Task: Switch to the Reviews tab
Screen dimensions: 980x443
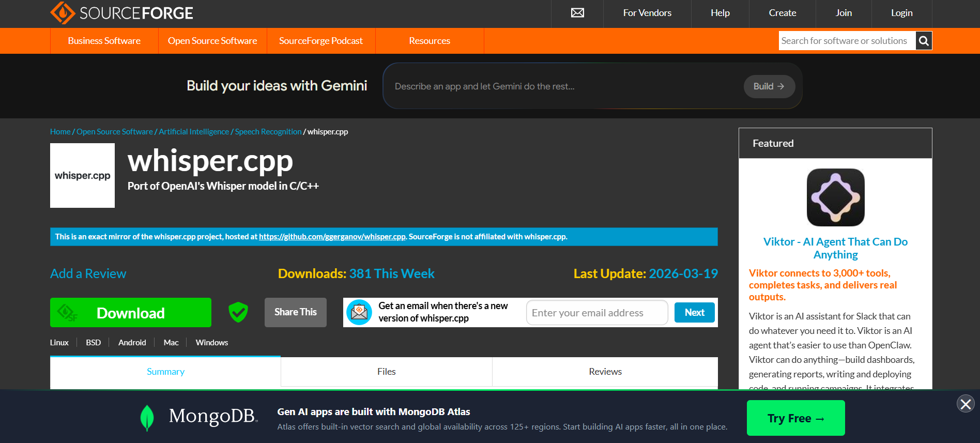Action: pyautogui.click(x=605, y=372)
